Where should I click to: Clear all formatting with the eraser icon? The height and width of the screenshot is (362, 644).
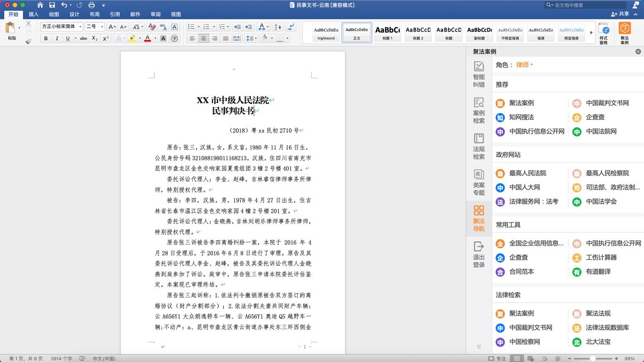152,27
